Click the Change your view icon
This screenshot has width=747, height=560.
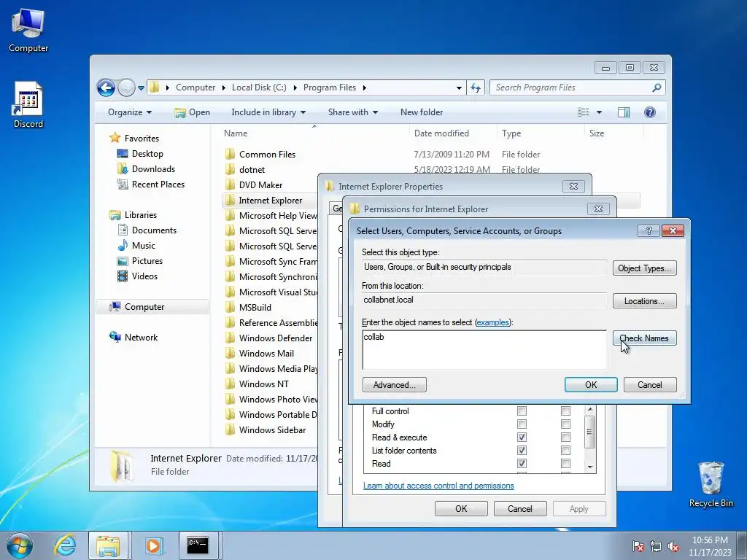tap(583, 112)
